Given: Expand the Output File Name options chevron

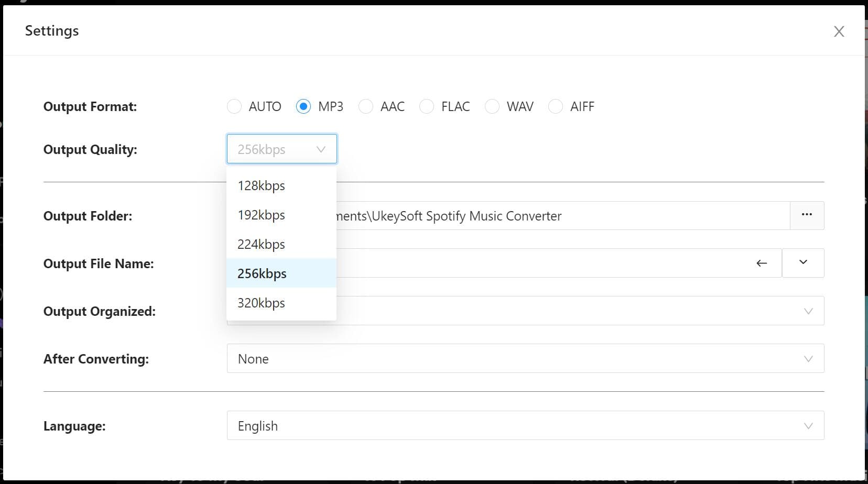Looking at the screenshot, I should [x=802, y=263].
